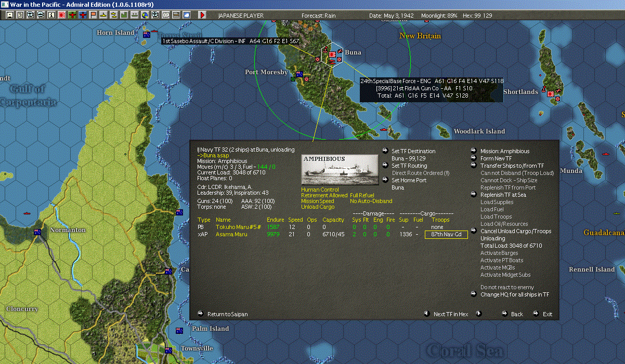Click the first yellow ship toolbar icon
Screen dimensions: 625x364
point(103,15)
